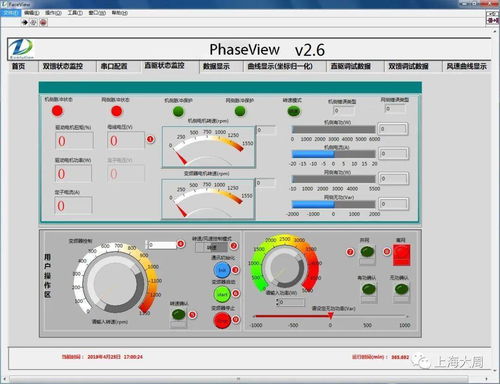Click the red 离网 off-grid button

(401, 255)
